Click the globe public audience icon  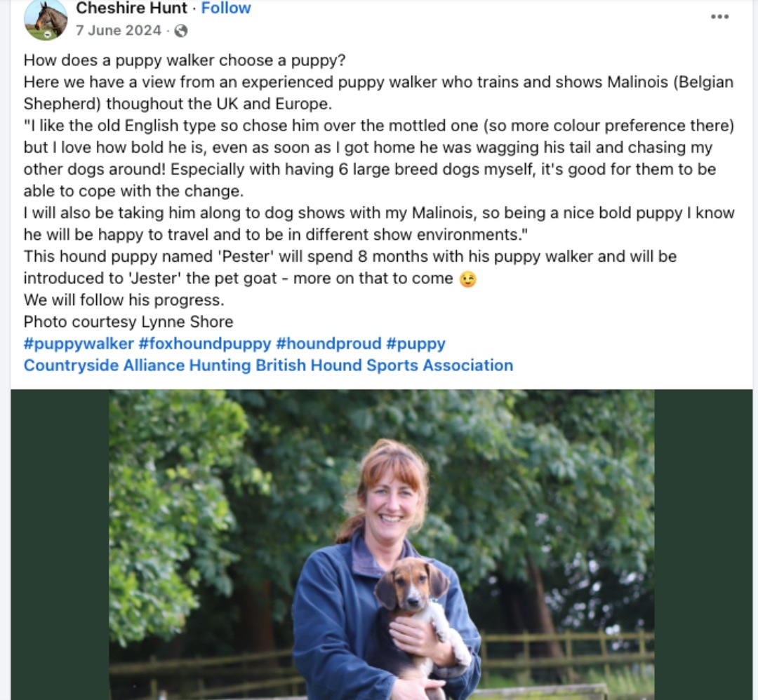(x=181, y=31)
